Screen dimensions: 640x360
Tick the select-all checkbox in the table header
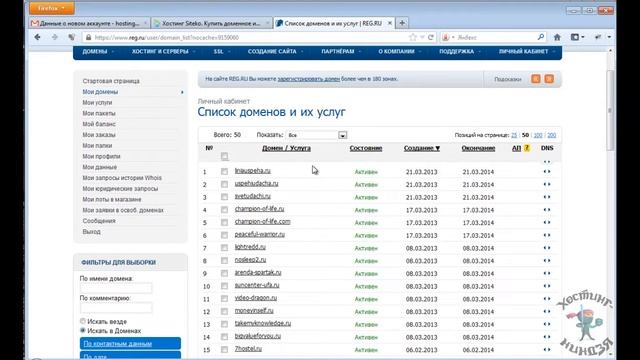[224, 156]
